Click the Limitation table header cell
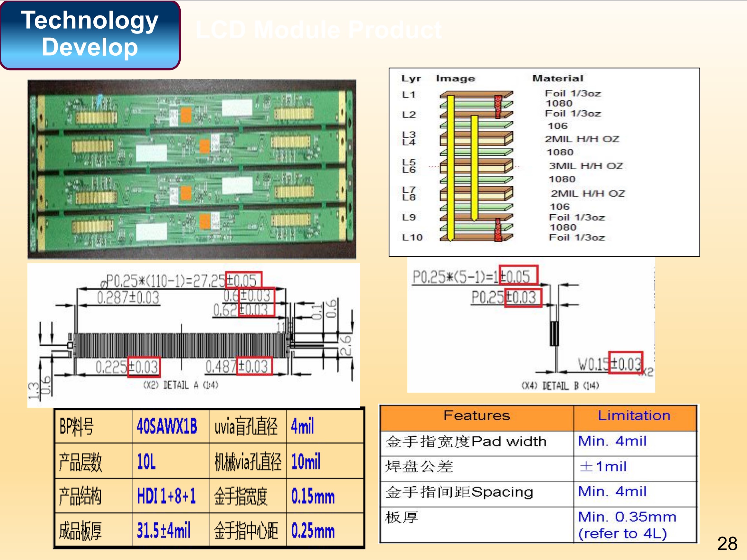This screenshot has width=747, height=560. pyautogui.click(x=634, y=416)
